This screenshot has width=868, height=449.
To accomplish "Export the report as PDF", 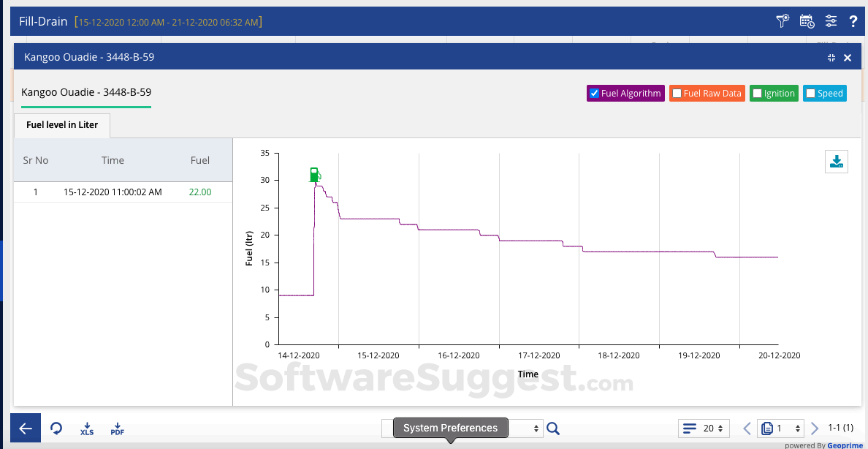I will click(117, 429).
